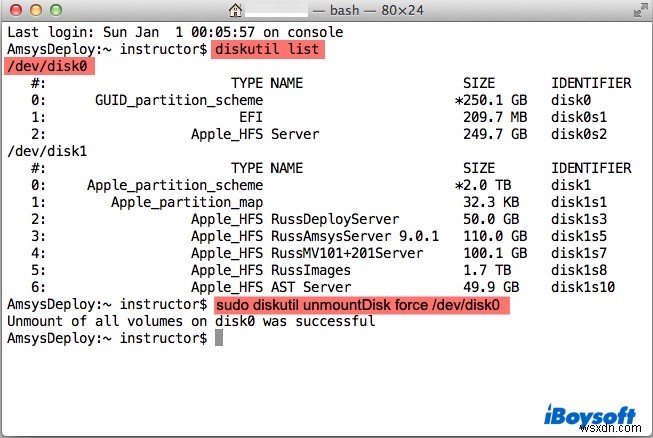Close the Terminal window with red button
The image size is (653, 438).
click(15, 12)
